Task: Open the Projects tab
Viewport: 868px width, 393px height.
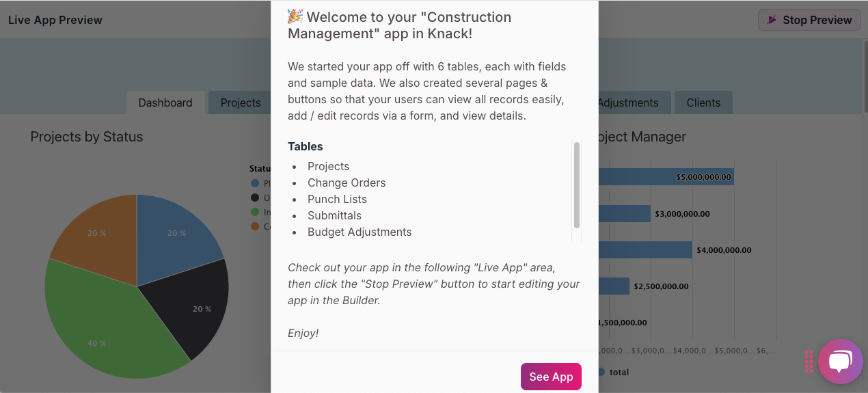Action: click(240, 103)
